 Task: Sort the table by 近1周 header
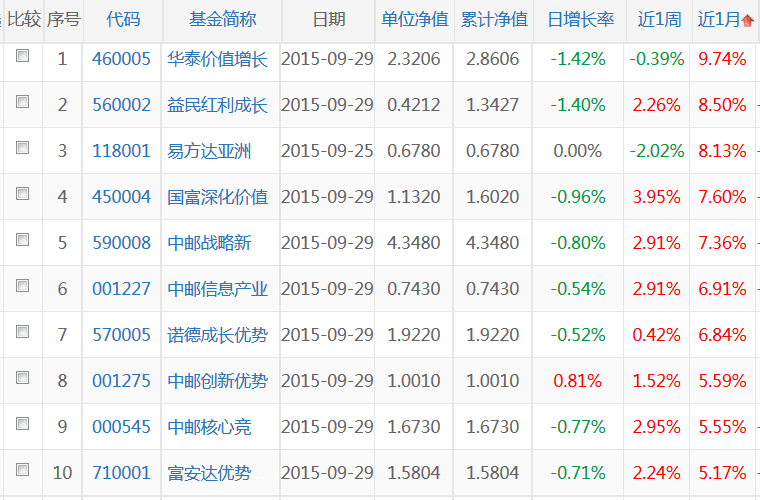click(657, 20)
